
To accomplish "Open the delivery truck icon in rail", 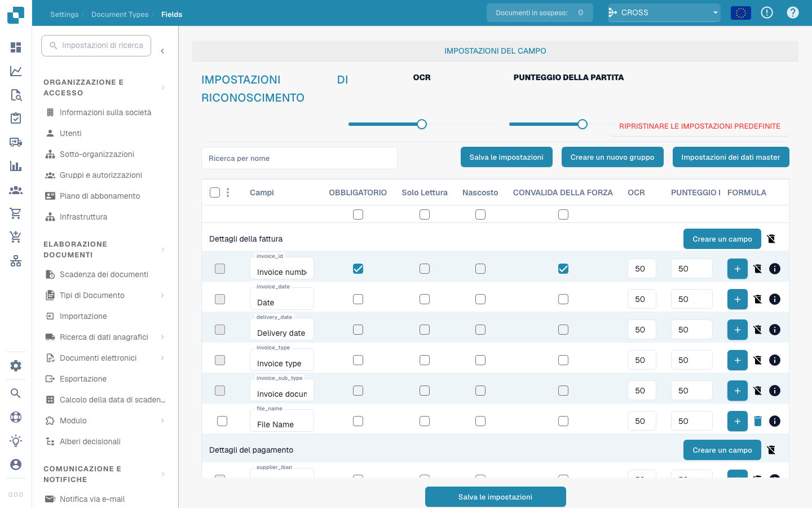I will tap(16, 142).
